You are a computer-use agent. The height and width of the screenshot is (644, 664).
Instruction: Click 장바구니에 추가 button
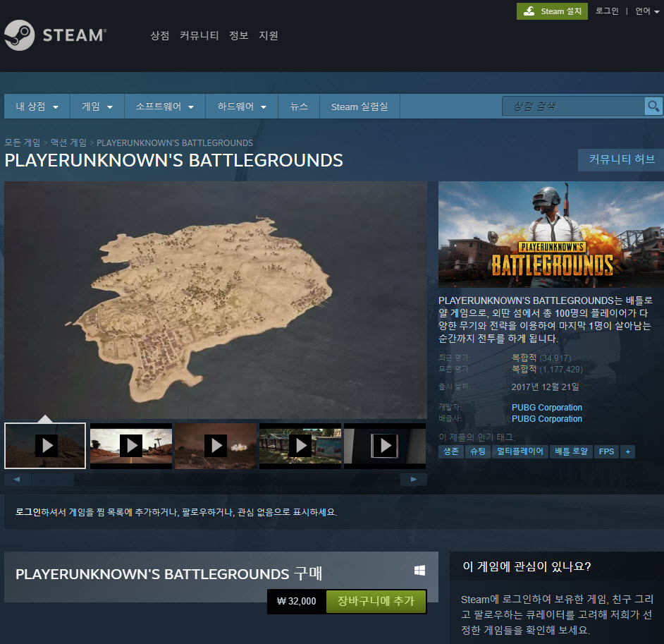pos(376,601)
